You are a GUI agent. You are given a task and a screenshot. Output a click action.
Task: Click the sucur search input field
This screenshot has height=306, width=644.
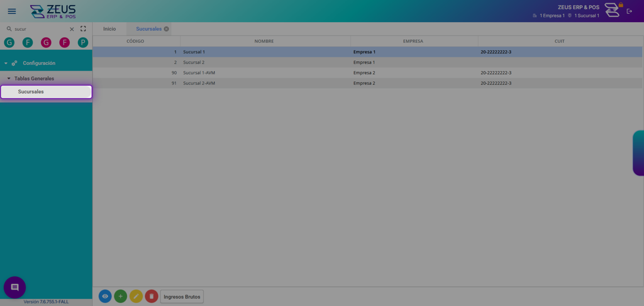(40, 29)
